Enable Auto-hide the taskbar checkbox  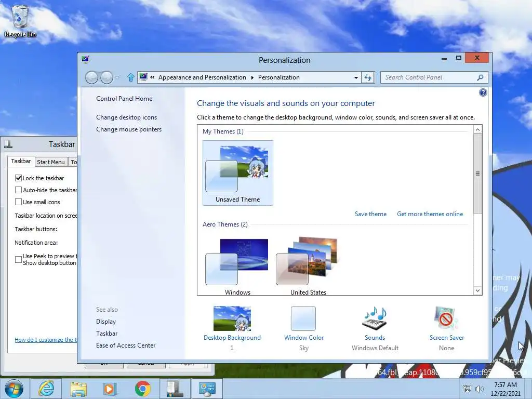click(x=18, y=190)
